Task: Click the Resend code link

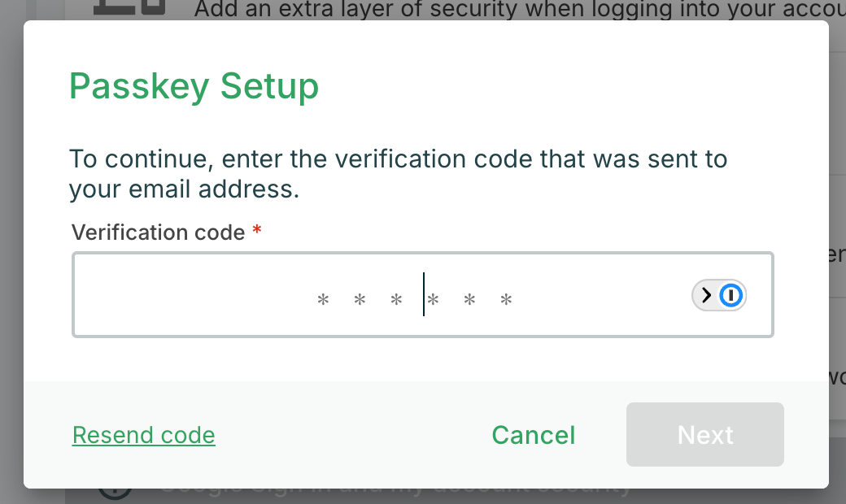Action: tap(143, 436)
